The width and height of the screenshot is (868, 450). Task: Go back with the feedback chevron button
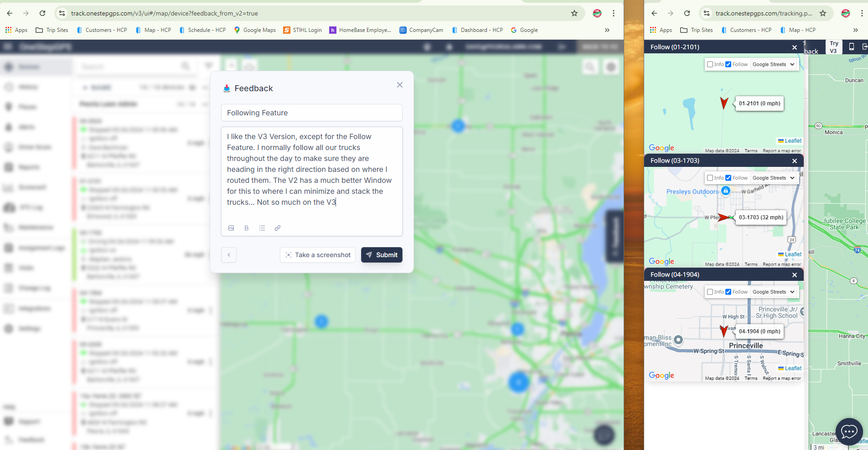(229, 255)
